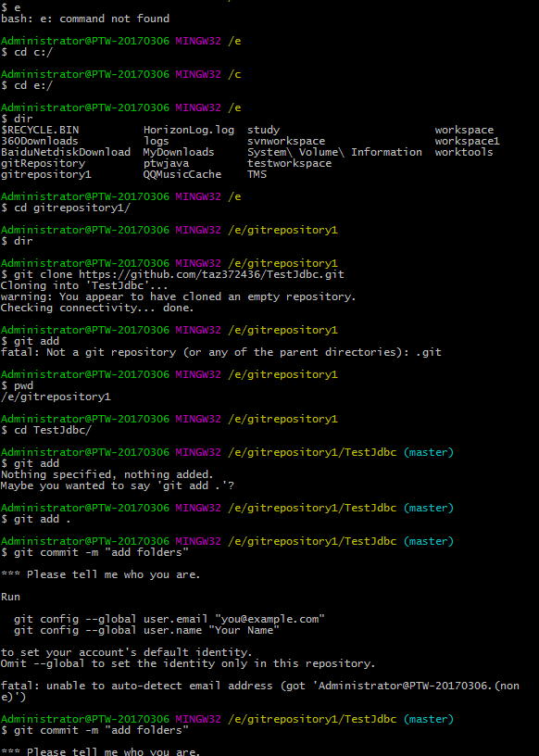Click the '$ cd c:/' command line
Screen dimensions: 539x756
[x=27, y=52]
